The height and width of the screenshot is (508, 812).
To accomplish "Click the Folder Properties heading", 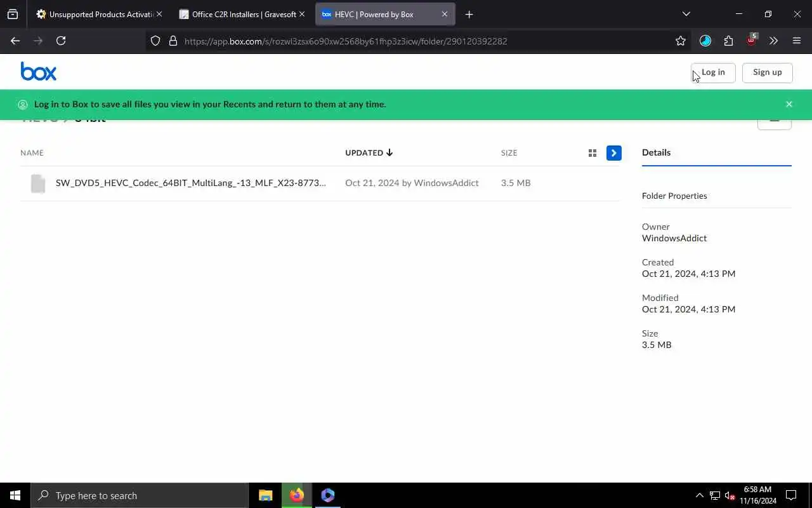I will pyautogui.click(x=674, y=196).
